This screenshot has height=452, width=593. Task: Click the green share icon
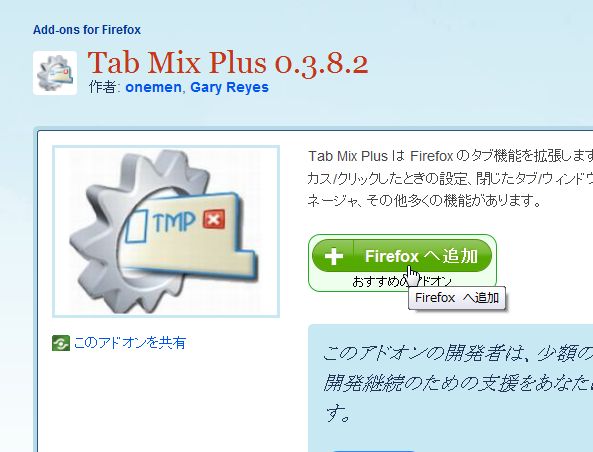61,343
